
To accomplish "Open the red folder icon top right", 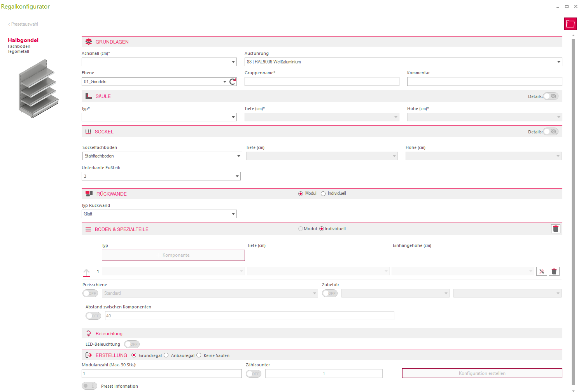I will [570, 24].
